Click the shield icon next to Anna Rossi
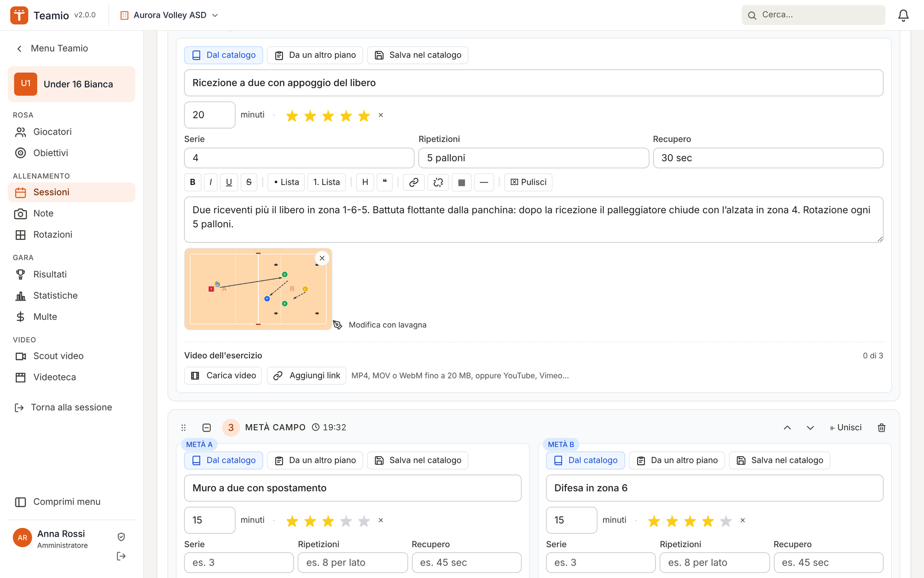 [x=121, y=537]
